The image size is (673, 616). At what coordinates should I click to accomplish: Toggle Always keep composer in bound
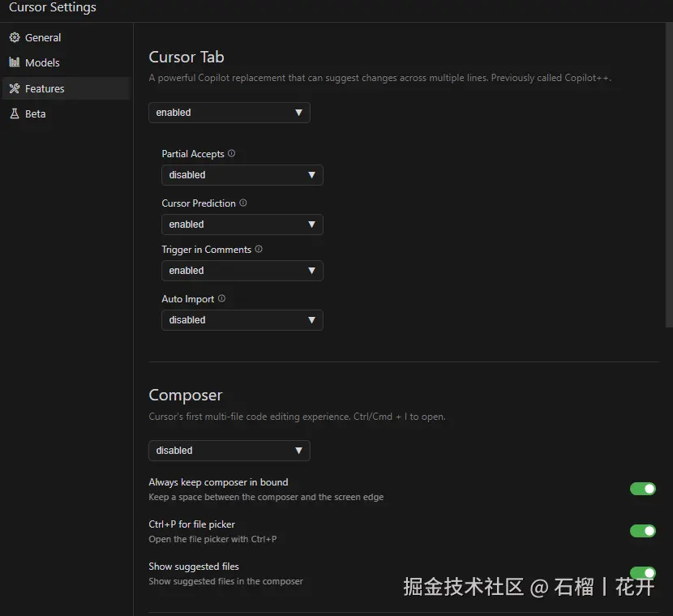(x=642, y=489)
